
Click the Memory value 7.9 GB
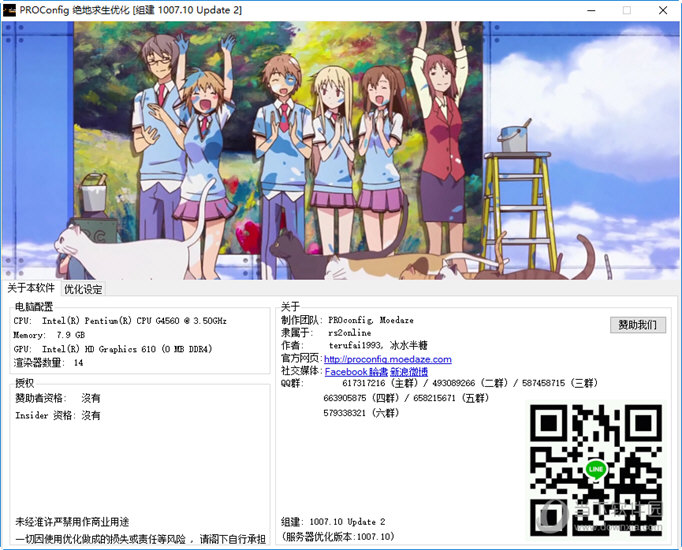pyautogui.click(x=70, y=335)
